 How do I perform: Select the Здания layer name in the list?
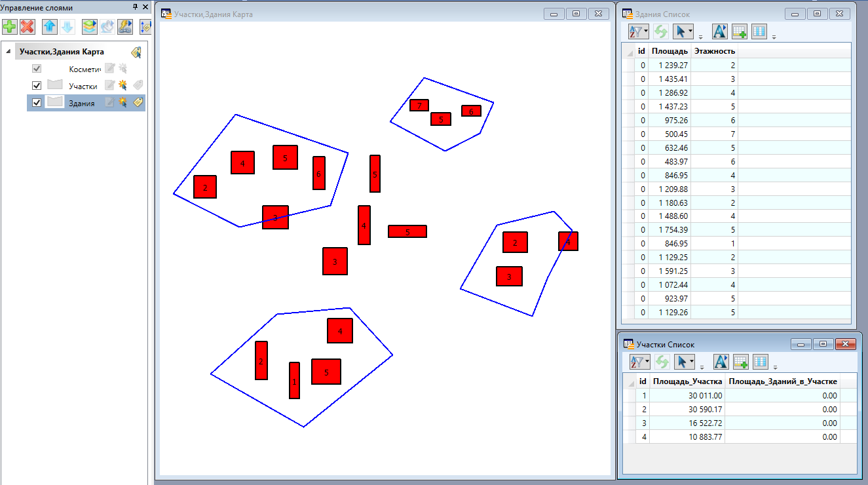[x=82, y=103]
